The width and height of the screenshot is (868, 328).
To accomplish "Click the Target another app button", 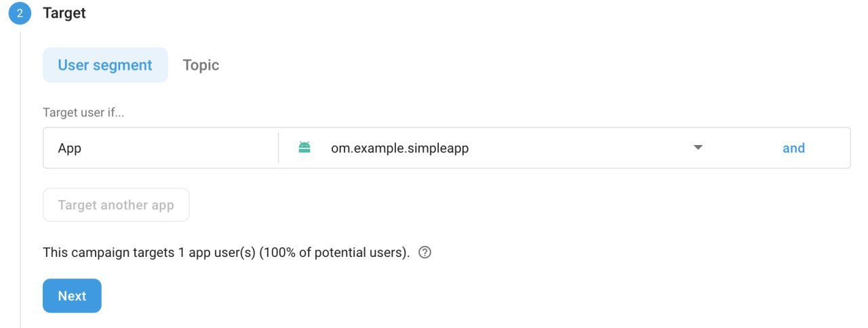I will pyautogui.click(x=116, y=205).
